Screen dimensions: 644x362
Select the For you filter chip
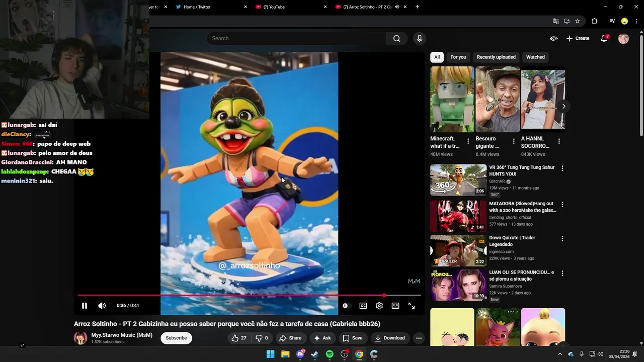tap(458, 57)
